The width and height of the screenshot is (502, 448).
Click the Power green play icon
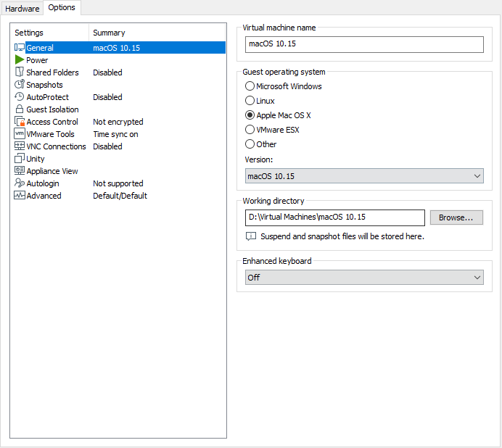point(20,60)
